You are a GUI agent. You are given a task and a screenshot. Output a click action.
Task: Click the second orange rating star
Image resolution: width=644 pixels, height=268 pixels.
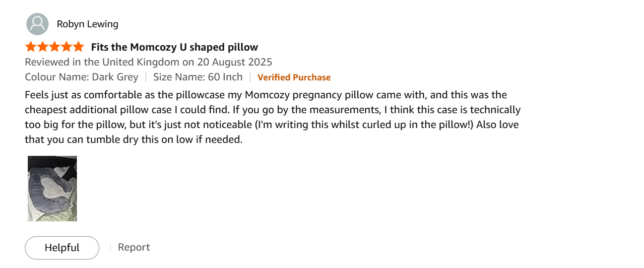click(43, 47)
